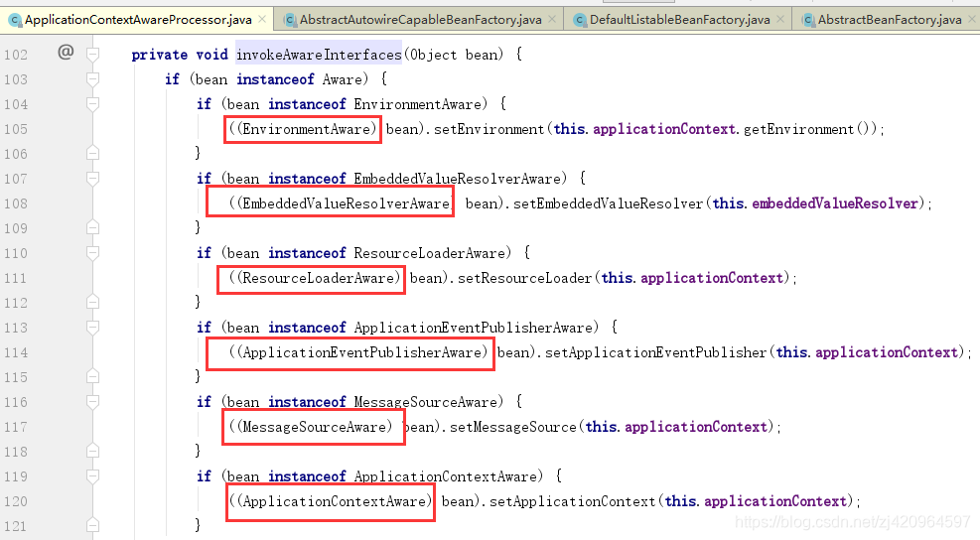Click setMessageSource call on line 117

coord(513,427)
